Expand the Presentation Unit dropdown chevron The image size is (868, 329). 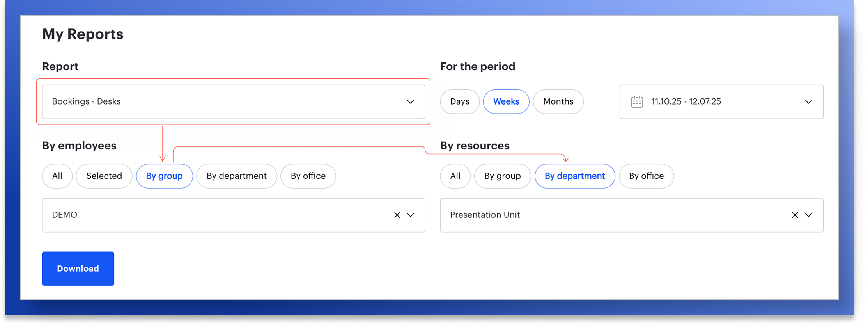(x=809, y=215)
